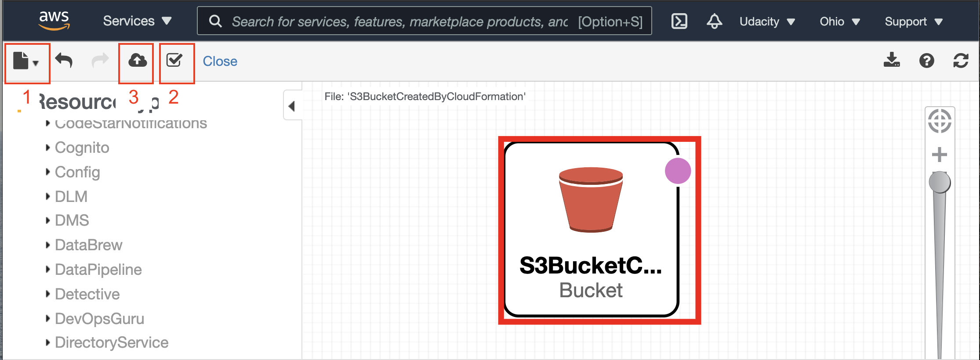
Task: Open the notifications bell icon
Action: point(715,21)
